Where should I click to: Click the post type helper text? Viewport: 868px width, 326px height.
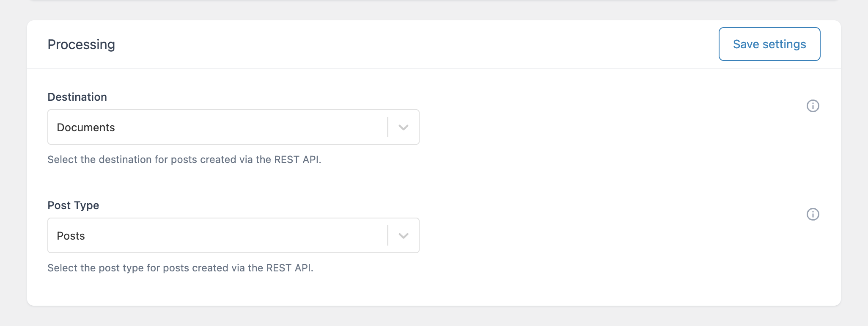tap(181, 268)
